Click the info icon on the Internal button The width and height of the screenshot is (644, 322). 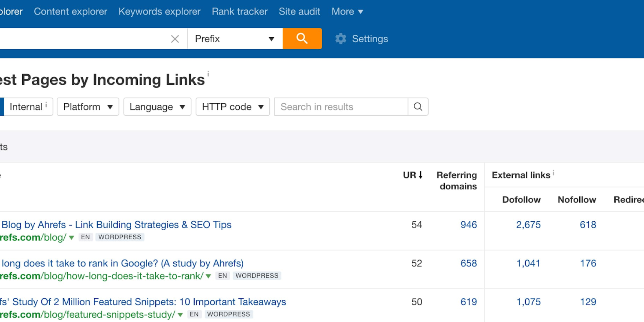tap(46, 105)
